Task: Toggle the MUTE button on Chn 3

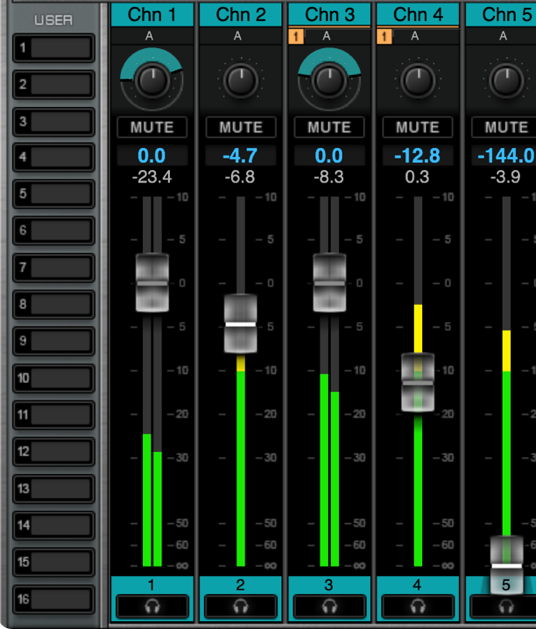Action: pos(329,127)
